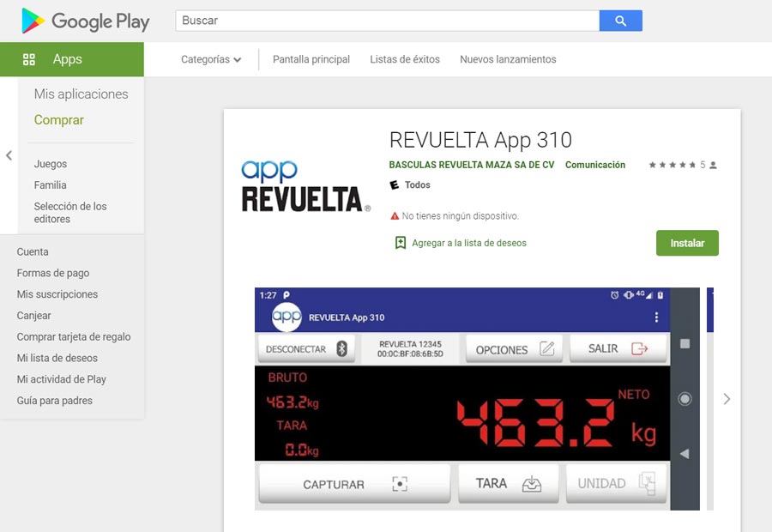Open Comprar tarjeta de regalo
772x532 pixels.
coord(74,337)
